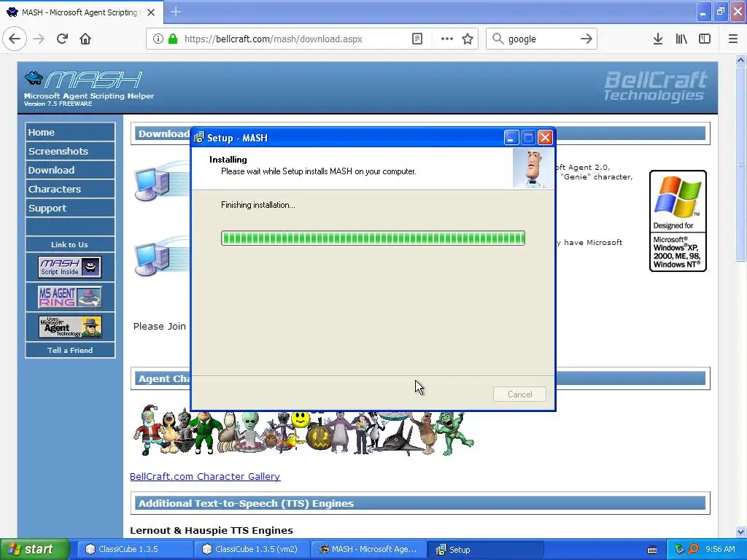Click the green installation progress bar

point(373,238)
